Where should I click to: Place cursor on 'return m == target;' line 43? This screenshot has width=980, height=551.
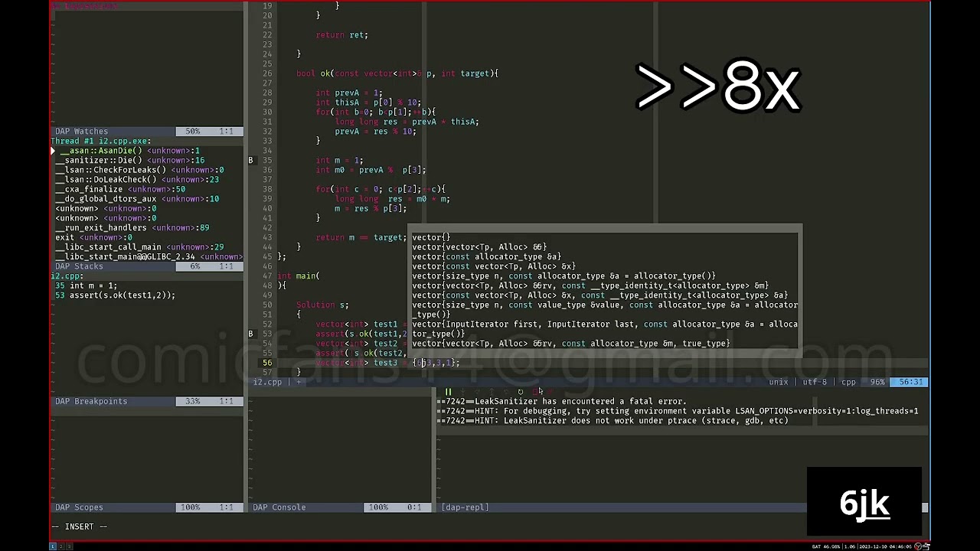click(361, 237)
